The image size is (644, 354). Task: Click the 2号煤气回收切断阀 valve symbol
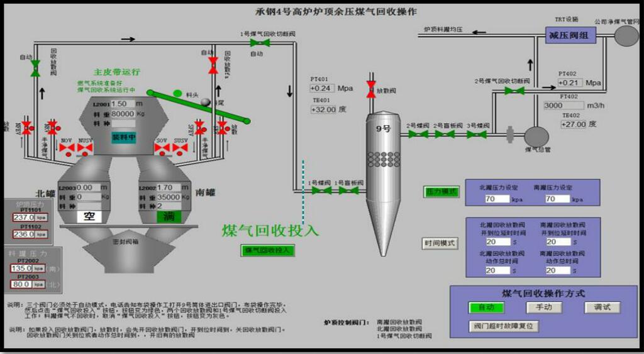point(514,91)
